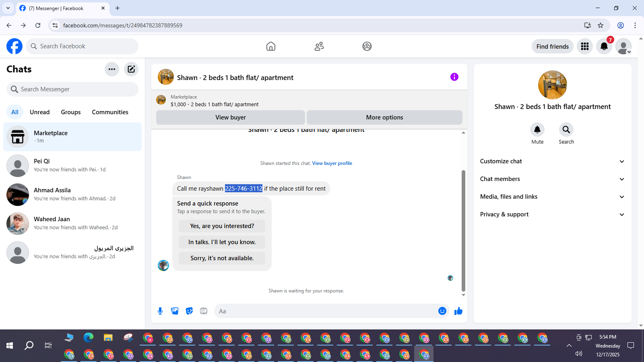Expand Customize chat section
The width and height of the screenshot is (644, 362).
[553, 161]
